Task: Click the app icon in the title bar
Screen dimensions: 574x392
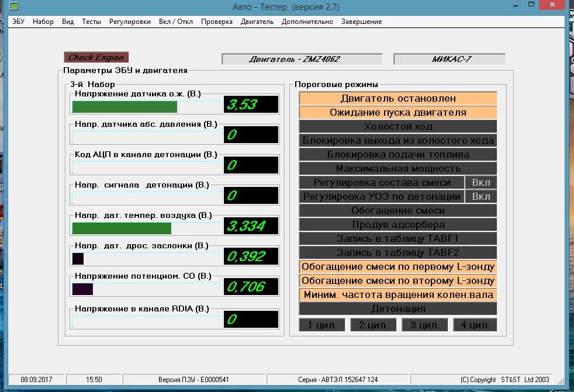Action: click(x=14, y=6)
